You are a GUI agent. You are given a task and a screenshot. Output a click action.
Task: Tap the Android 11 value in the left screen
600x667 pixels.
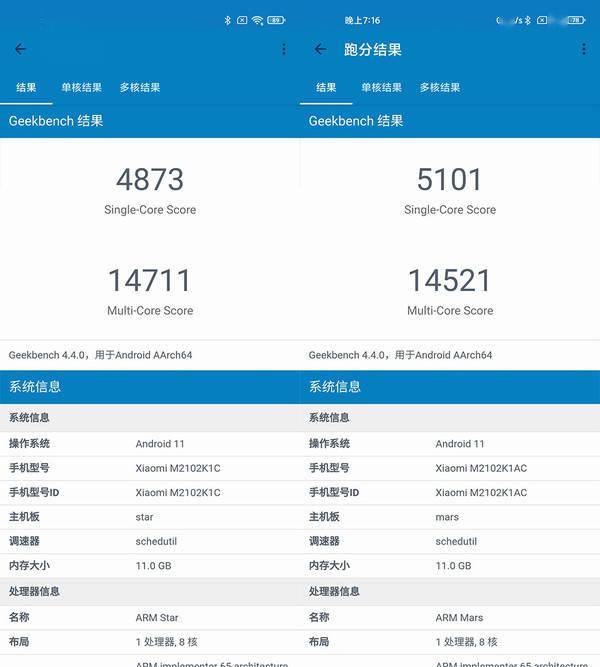(160, 444)
